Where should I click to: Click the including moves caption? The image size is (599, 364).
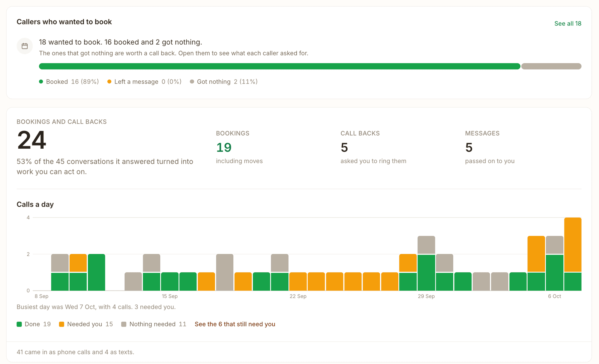239,161
